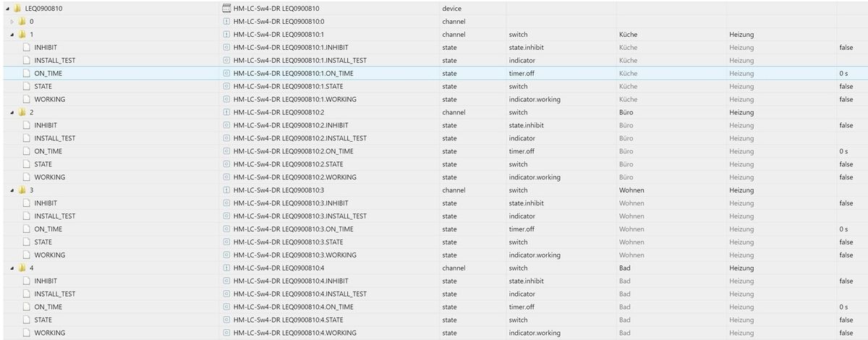Click the name HM-LC-Sw4-DR LEQ0900810:1.STATE
868x340 pixels.
[x=289, y=86]
